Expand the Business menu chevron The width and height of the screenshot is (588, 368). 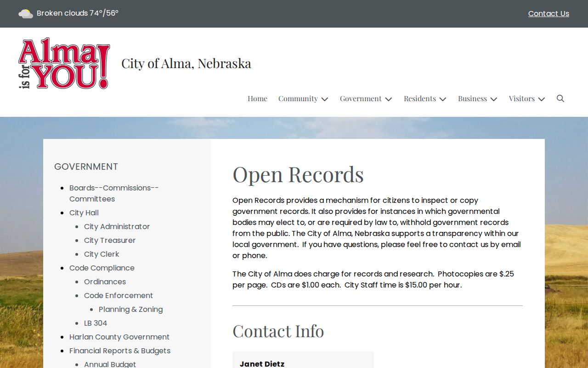pos(494,99)
